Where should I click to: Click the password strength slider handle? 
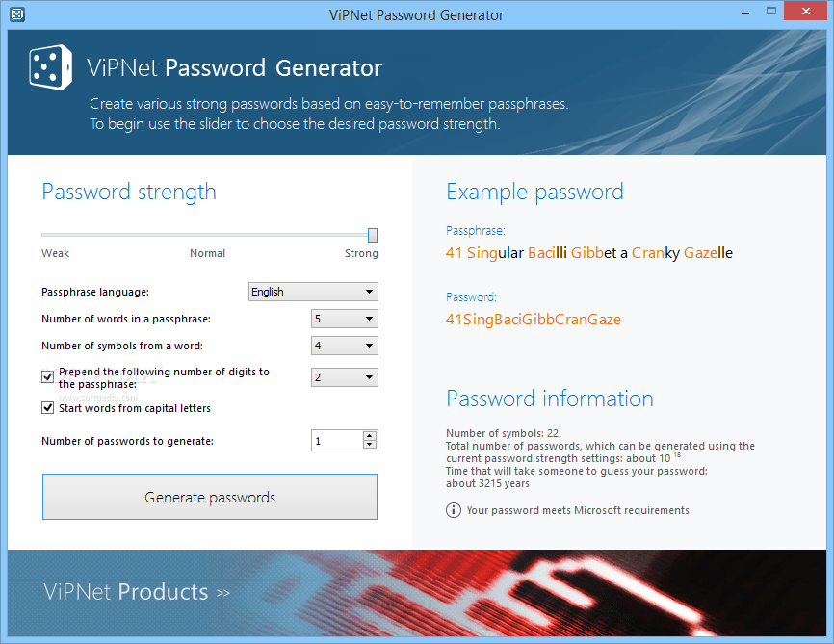coord(371,234)
